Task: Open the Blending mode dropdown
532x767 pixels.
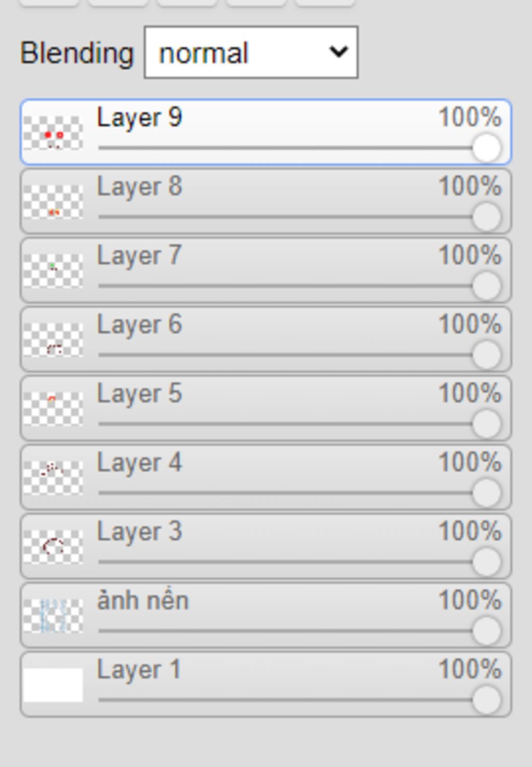Action: pyautogui.click(x=251, y=53)
